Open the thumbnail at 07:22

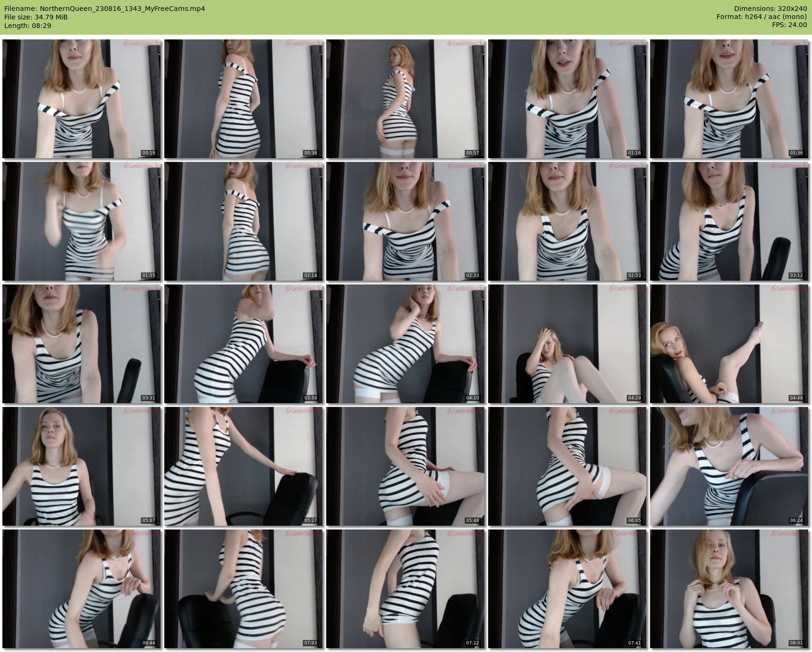click(x=406, y=589)
